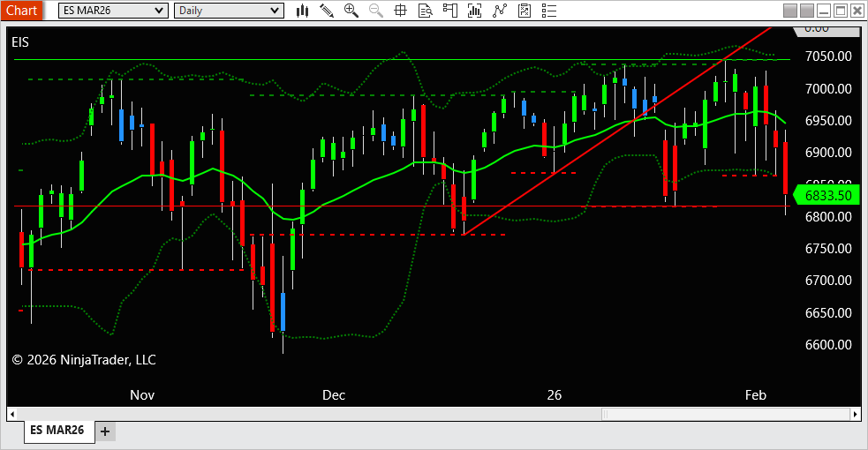Click the 6650.00 price axis label
Viewport: 868px width, 450px height.
(828, 313)
